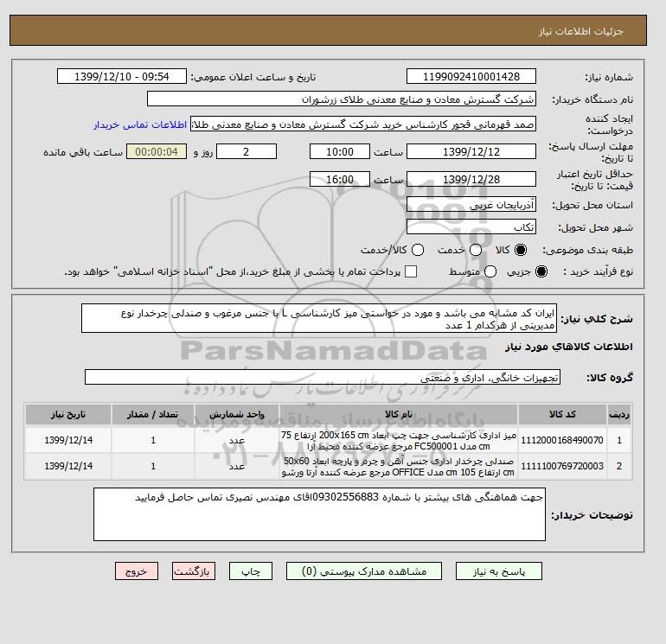Screen dimensions: 666x644
Task: Click the delivery province field آذربایجان غربی
Action: tap(471, 205)
